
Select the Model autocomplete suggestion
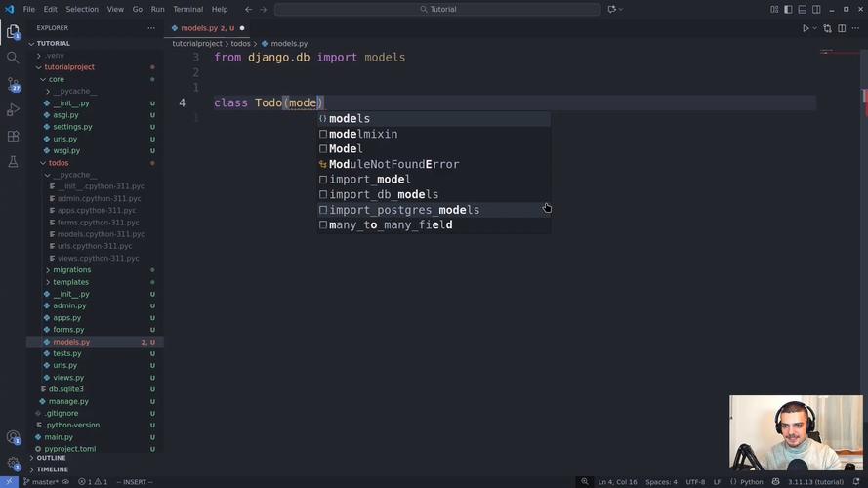point(346,149)
